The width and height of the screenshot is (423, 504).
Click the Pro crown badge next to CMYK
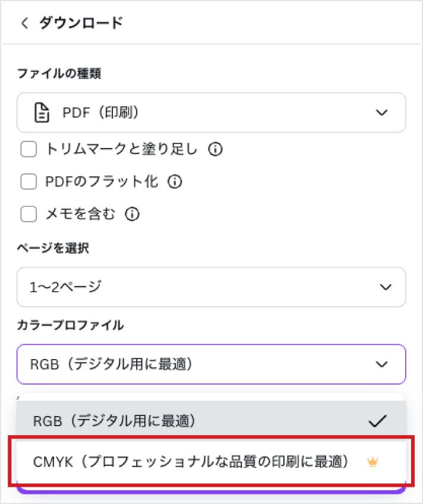click(373, 461)
